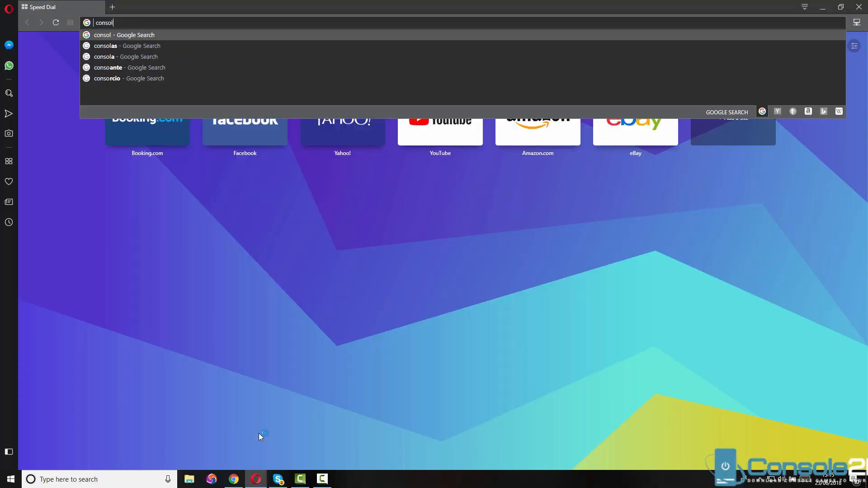Open a new tab with plus button

(112, 7)
